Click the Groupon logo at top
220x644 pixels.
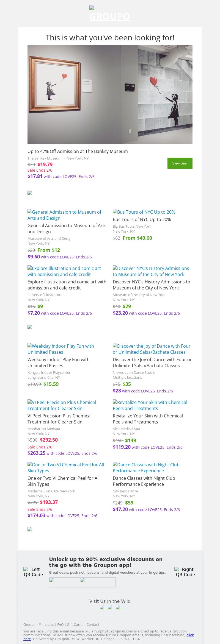pyautogui.click(x=110, y=14)
